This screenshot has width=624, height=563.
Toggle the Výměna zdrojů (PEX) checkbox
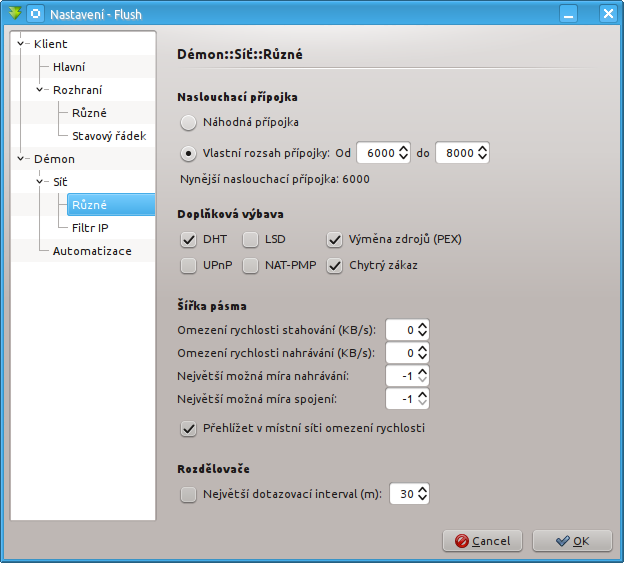pyautogui.click(x=335, y=240)
